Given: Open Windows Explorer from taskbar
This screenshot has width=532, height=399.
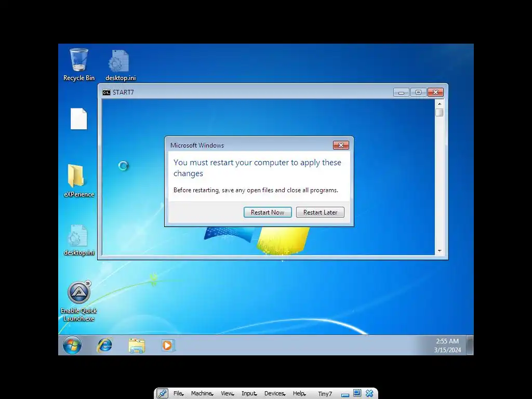Looking at the screenshot, I should pos(137,345).
